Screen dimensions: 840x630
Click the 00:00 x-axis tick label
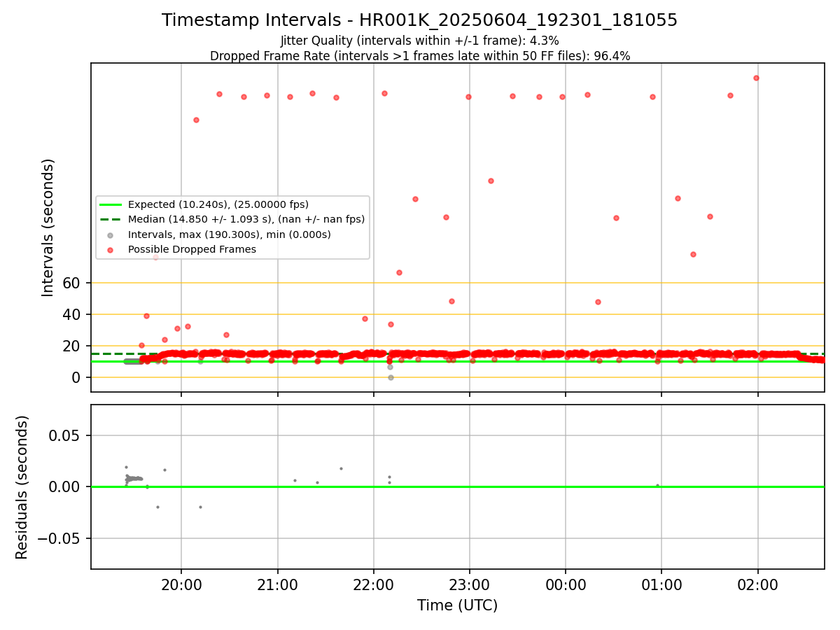(x=566, y=584)
